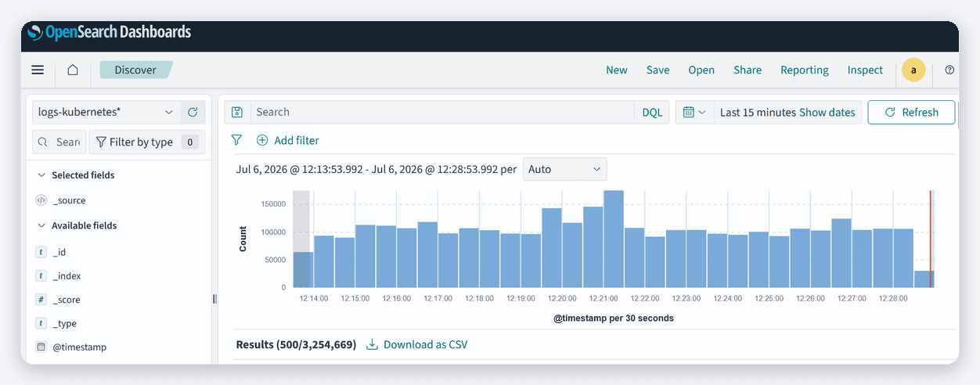Open the user avatar menu

tap(913, 70)
